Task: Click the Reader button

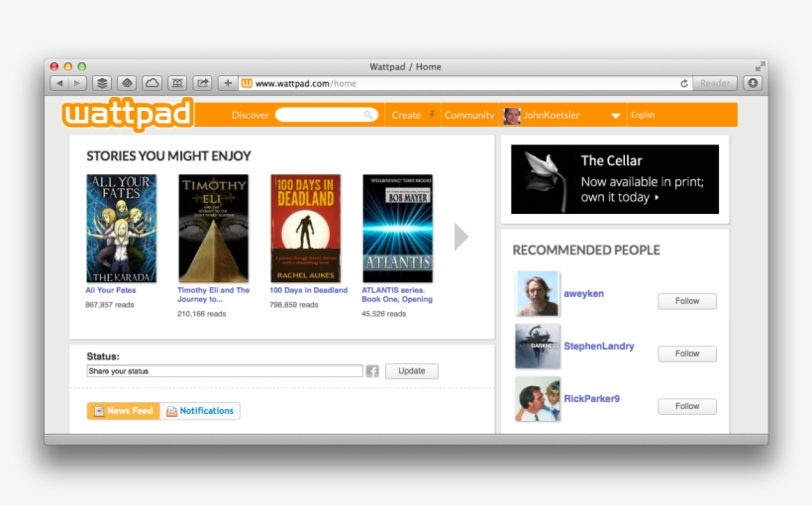Action: point(715,83)
